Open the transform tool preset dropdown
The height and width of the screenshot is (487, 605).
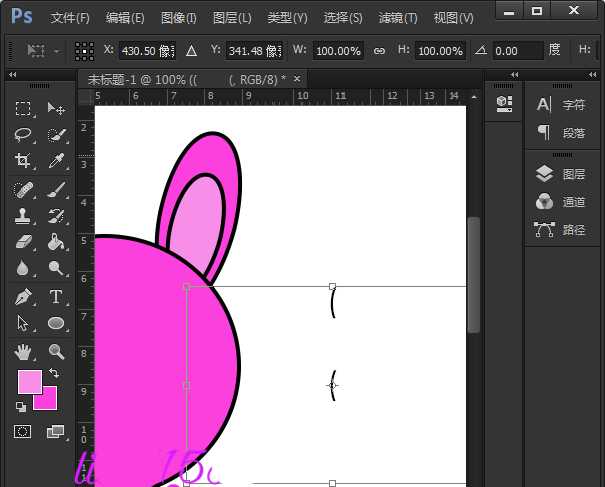pos(45,50)
